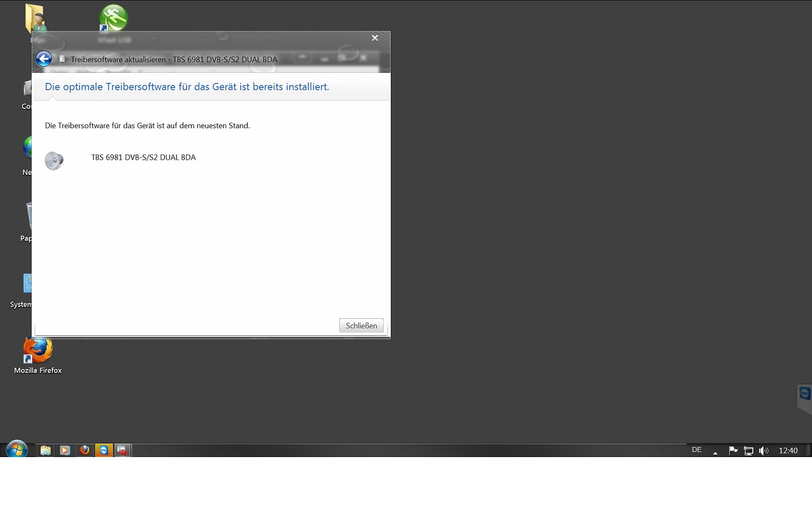Open the Windows Start menu orb
812x518 pixels.
17,450
